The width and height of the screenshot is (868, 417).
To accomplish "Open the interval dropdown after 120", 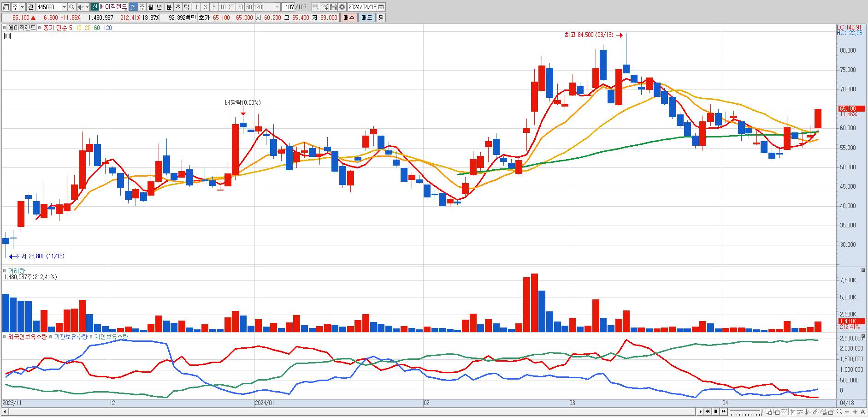I will coord(277,7).
